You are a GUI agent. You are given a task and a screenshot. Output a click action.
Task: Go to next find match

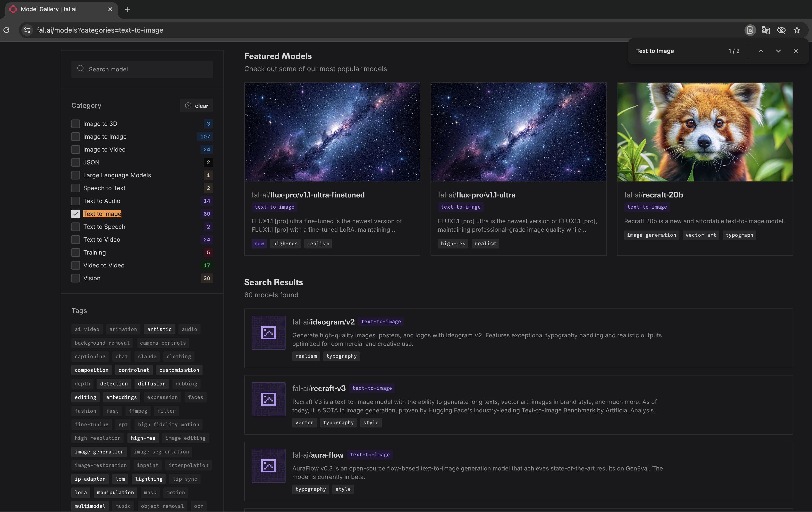pyautogui.click(x=778, y=51)
